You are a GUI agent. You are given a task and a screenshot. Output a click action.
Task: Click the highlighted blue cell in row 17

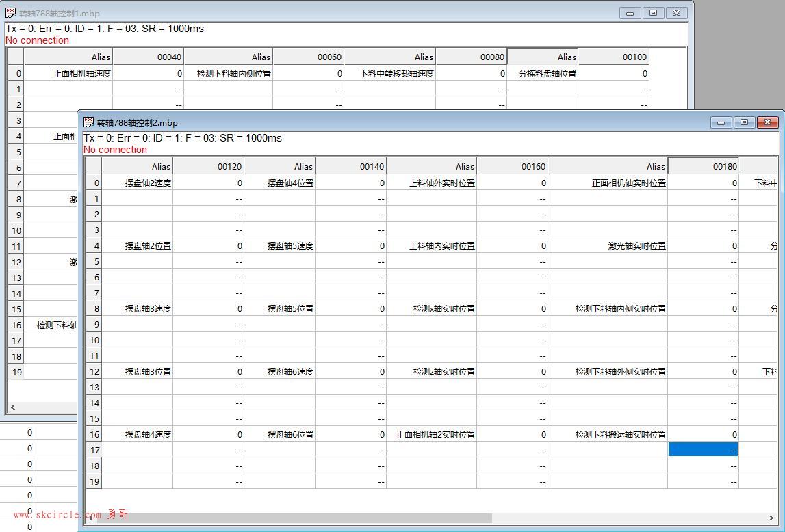click(703, 450)
